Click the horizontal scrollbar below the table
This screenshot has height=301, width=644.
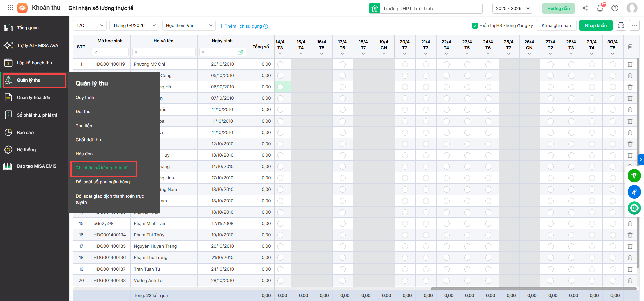coord(533,288)
